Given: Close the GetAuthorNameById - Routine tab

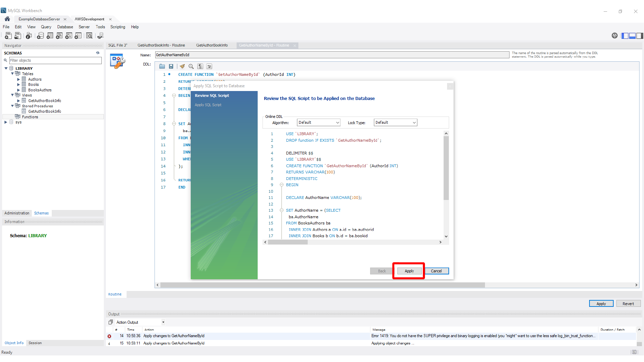Looking at the screenshot, I should (x=295, y=46).
